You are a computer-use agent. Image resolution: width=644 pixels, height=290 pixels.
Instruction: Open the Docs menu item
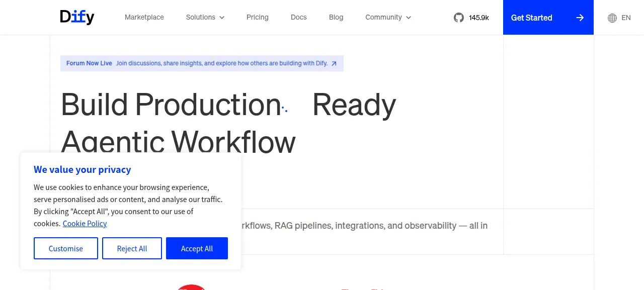[x=299, y=17]
